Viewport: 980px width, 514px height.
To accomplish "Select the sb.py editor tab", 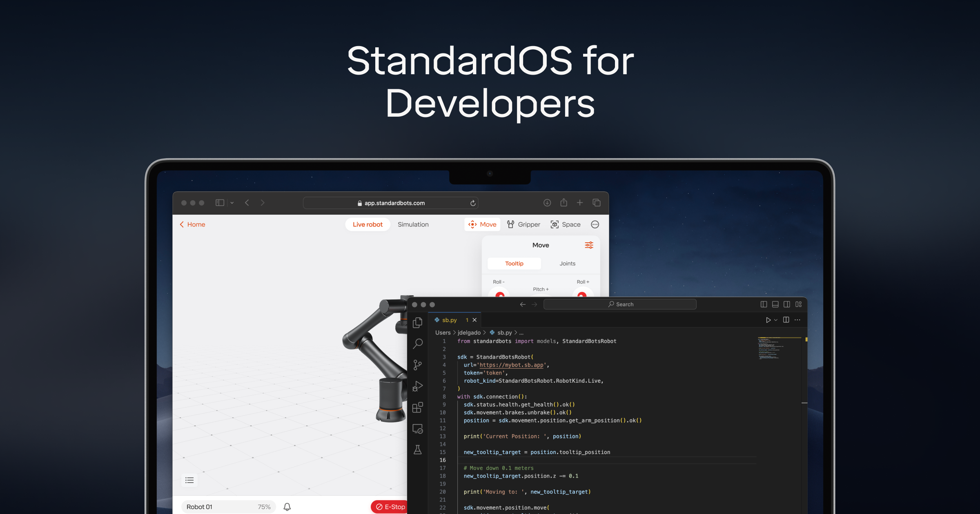I will click(449, 320).
